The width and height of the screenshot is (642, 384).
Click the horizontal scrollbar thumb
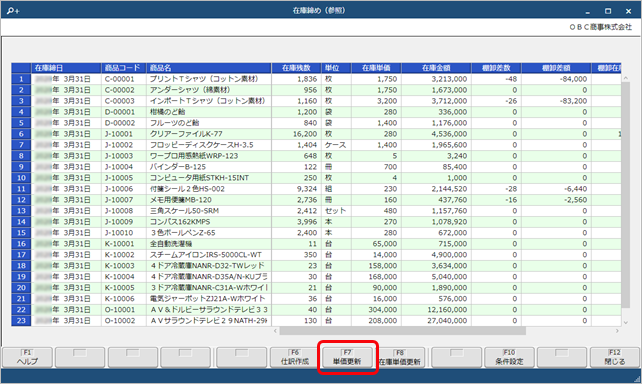402,331
